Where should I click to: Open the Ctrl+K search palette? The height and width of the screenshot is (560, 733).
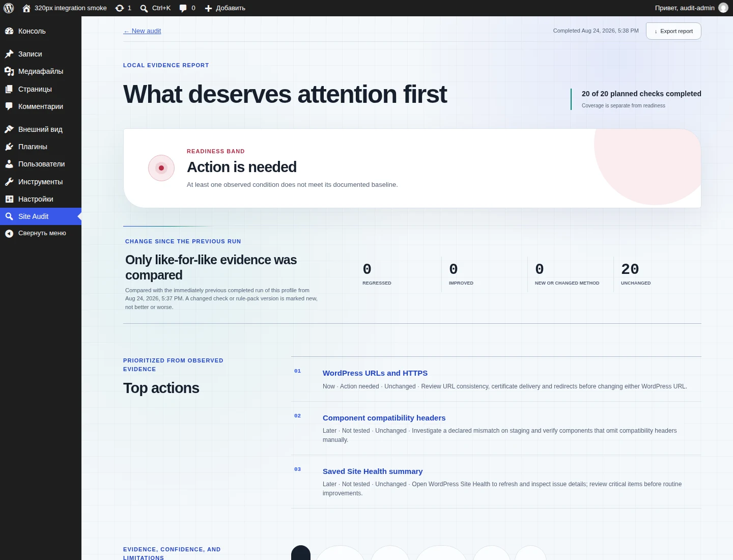coord(155,8)
